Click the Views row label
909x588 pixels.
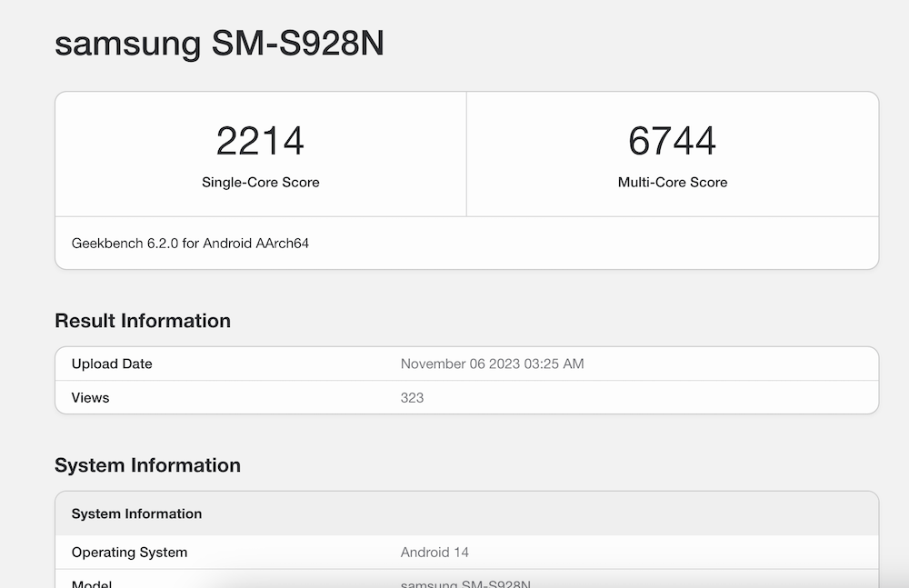(90, 398)
